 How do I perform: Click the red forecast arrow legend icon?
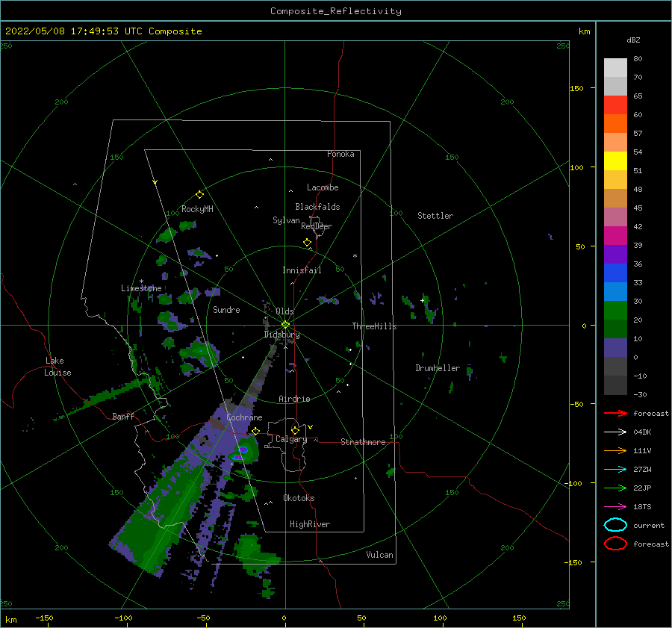(615, 413)
